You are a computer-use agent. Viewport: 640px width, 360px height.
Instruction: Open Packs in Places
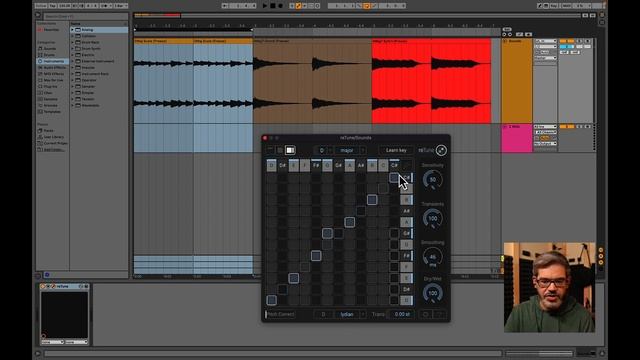[48, 131]
